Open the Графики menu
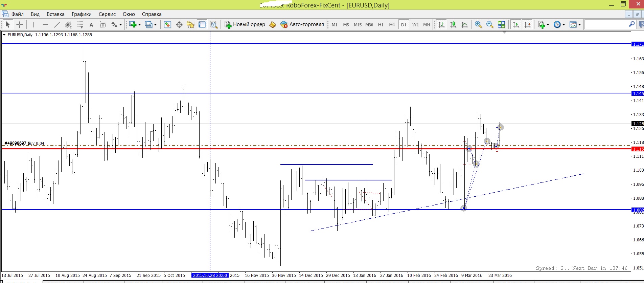The image size is (644, 283). (82, 14)
